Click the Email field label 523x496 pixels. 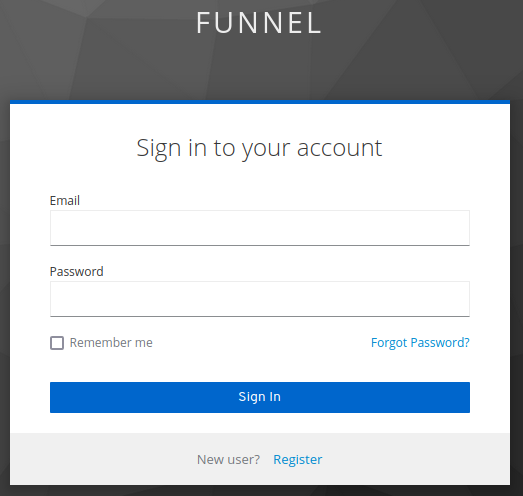(65, 200)
